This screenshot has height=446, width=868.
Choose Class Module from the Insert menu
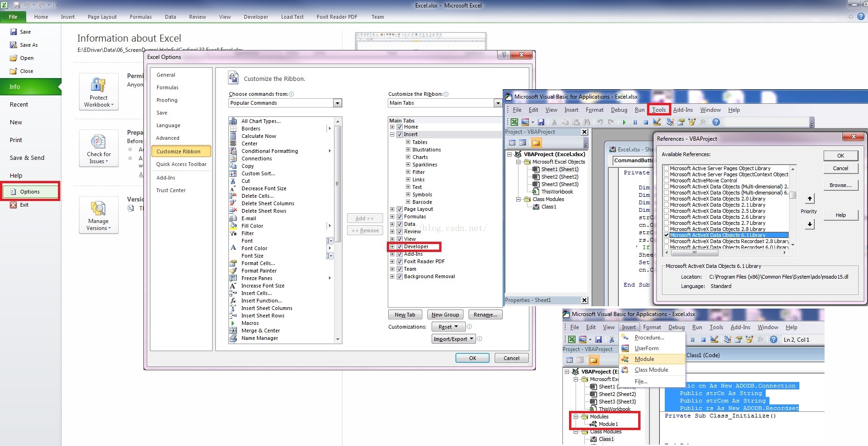(x=652, y=370)
